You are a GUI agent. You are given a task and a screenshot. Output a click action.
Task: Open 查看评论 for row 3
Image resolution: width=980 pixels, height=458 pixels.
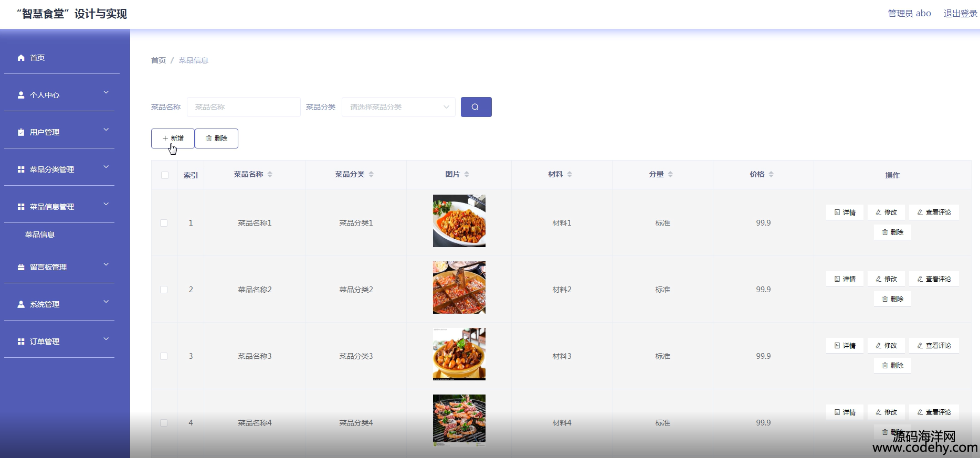pos(934,346)
